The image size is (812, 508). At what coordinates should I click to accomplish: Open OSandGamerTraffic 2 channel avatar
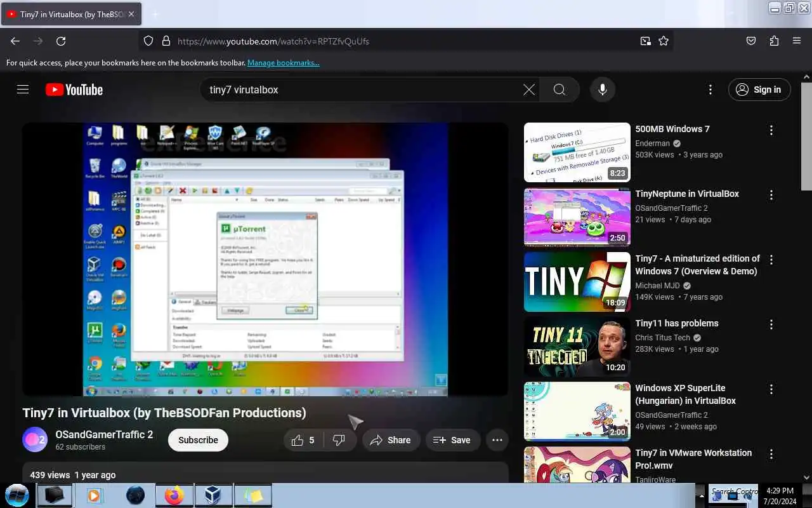pyautogui.click(x=35, y=439)
